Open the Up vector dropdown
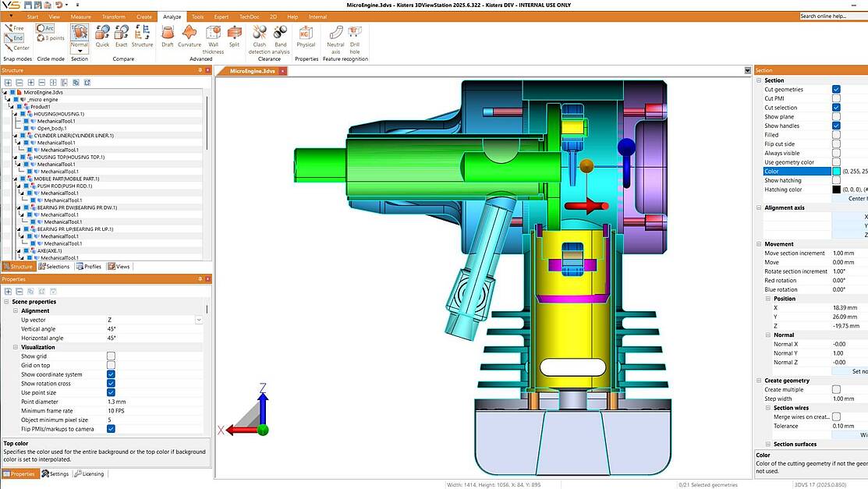 [199, 320]
